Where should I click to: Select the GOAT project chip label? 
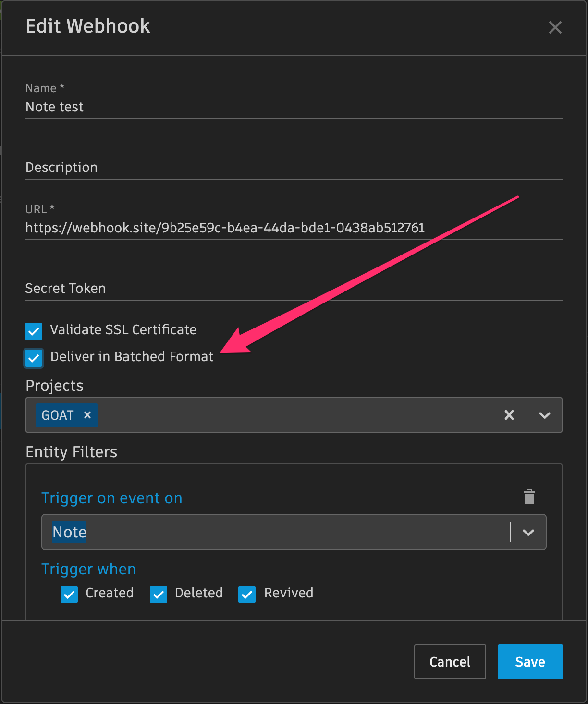pos(58,415)
